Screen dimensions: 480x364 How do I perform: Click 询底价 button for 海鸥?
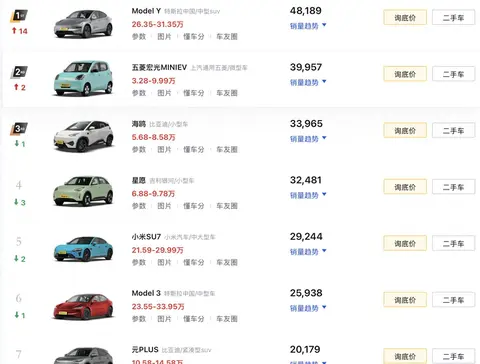coord(405,130)
